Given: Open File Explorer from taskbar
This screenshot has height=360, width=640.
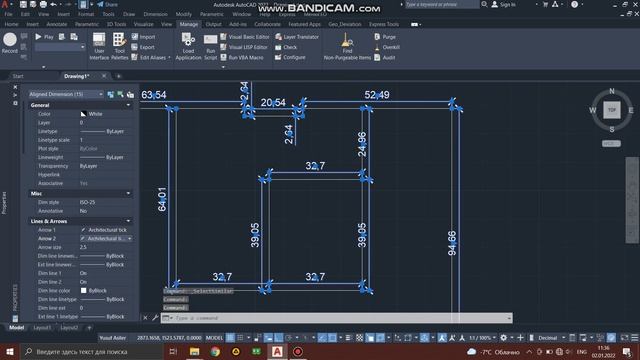Looking at the screenshot, I should (x=194, y=351).
